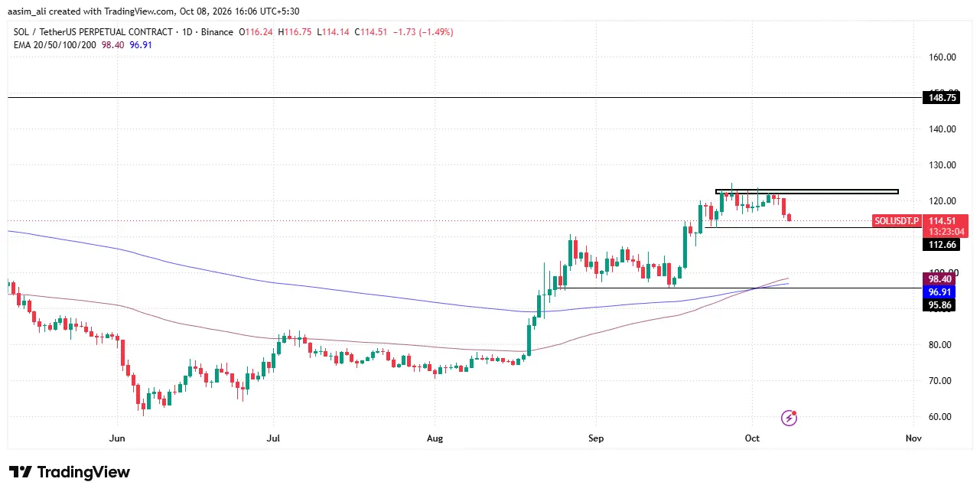Viewport: 980px width, 495px height.
Task: Click the lightning event icon near Oct
Action: (790, 418)
